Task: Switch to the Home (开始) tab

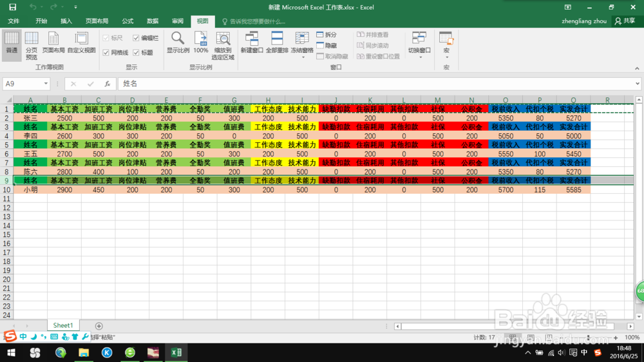Action: coord(41,21)
